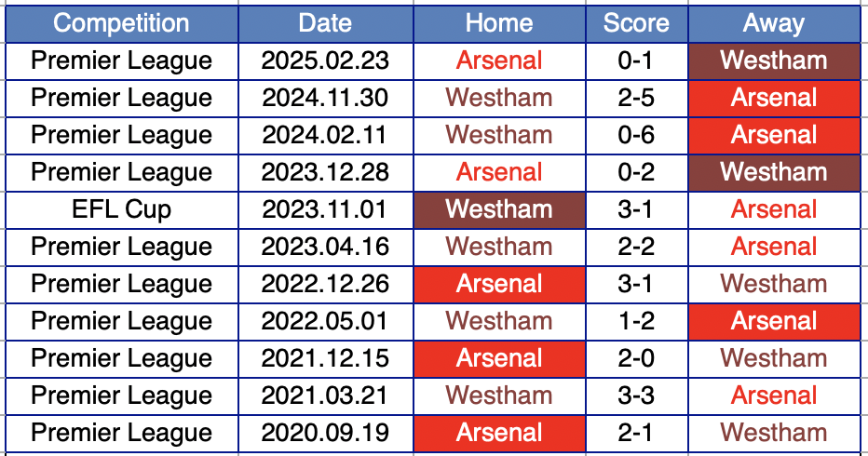Click the date cell 2022.12.26

point(325,284)
